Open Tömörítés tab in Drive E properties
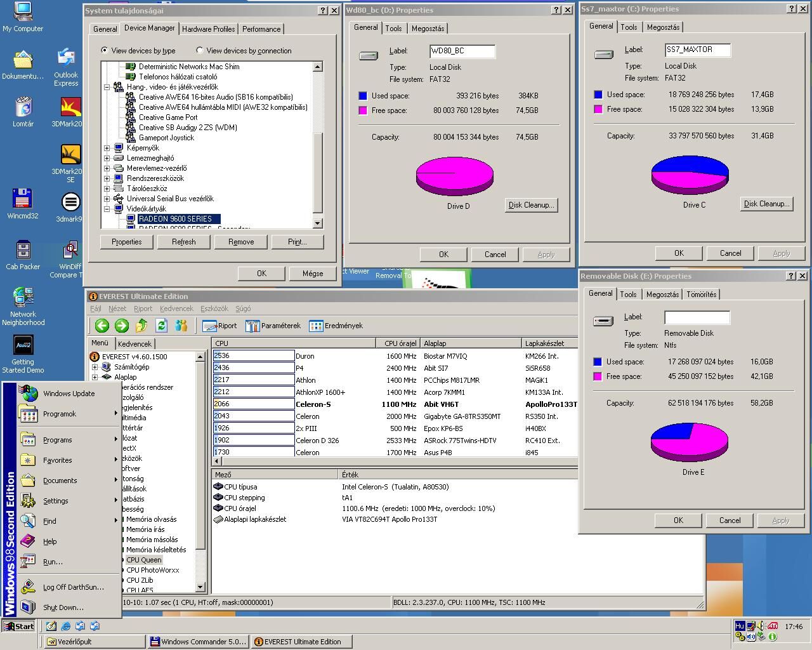 click(701, 295)
